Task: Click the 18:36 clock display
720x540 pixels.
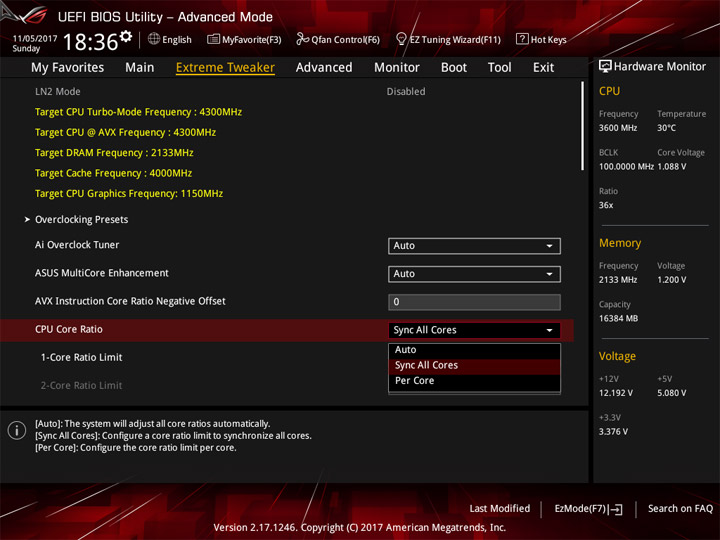Action: pos(90,42)
